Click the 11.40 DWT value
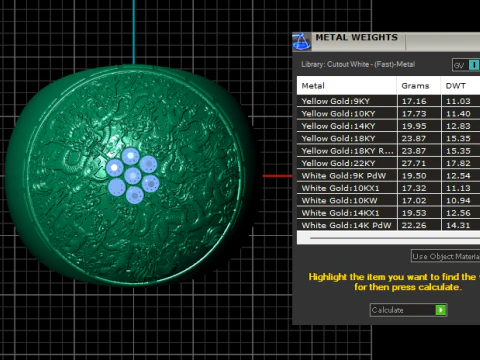The height and width of the screenshot is (360, 480). pos(458,114)
